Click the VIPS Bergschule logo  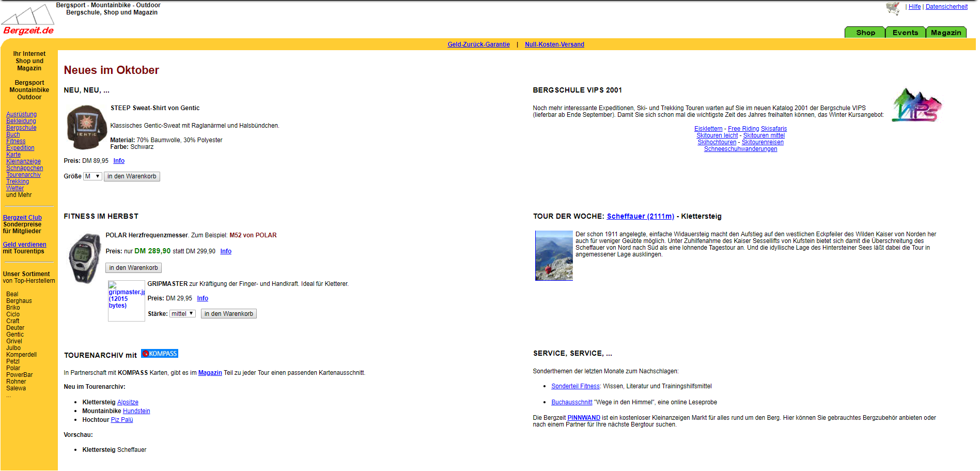point(916,105)
